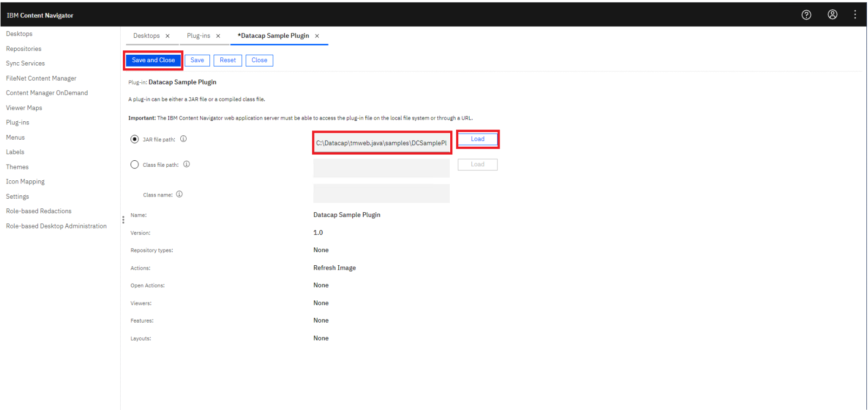Open Role-based Redactions in the sidebar
The image size is (868, 420).
pos(38,211)
